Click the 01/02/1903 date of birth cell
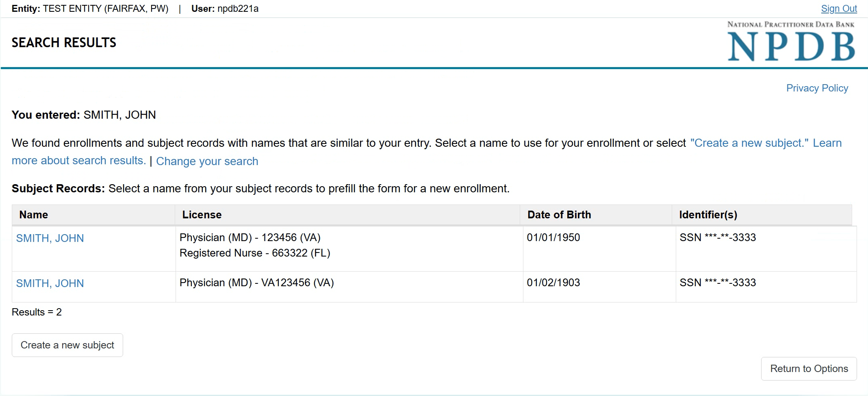Image resolution: width=868 pixels, height=396 pixels. 553,283
